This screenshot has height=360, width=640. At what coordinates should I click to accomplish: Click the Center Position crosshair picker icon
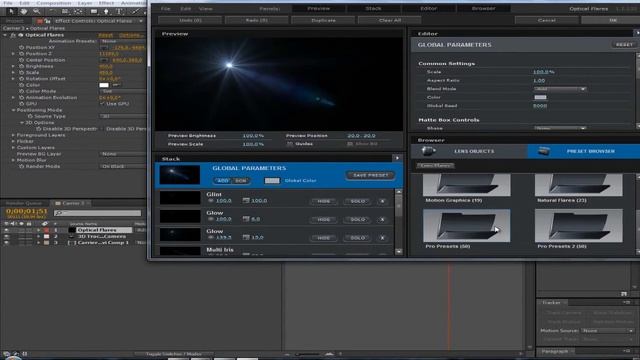(x=104, y=60)
